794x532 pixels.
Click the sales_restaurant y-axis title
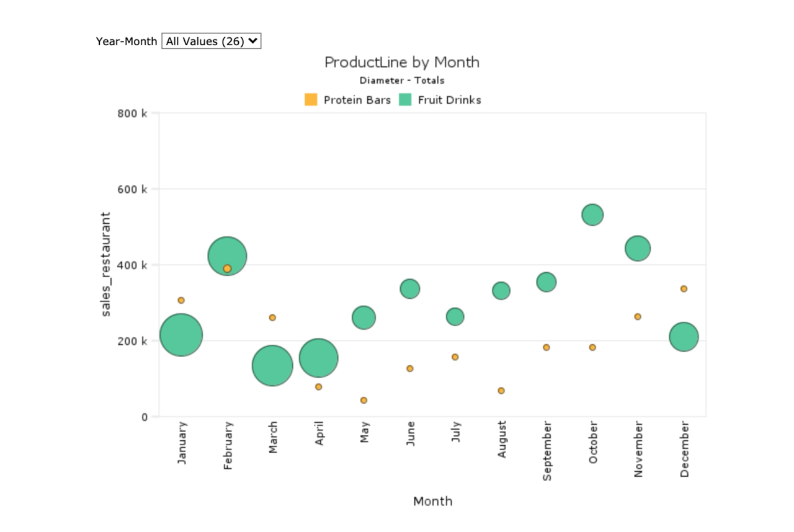pos(106,265)
